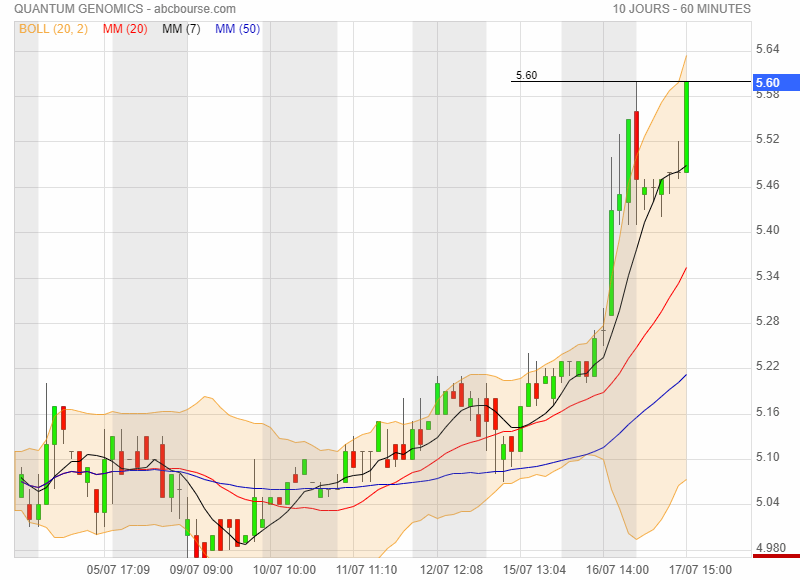Click the 5.52 price axis label
The image size is (800, 580).
click(768, 139)
